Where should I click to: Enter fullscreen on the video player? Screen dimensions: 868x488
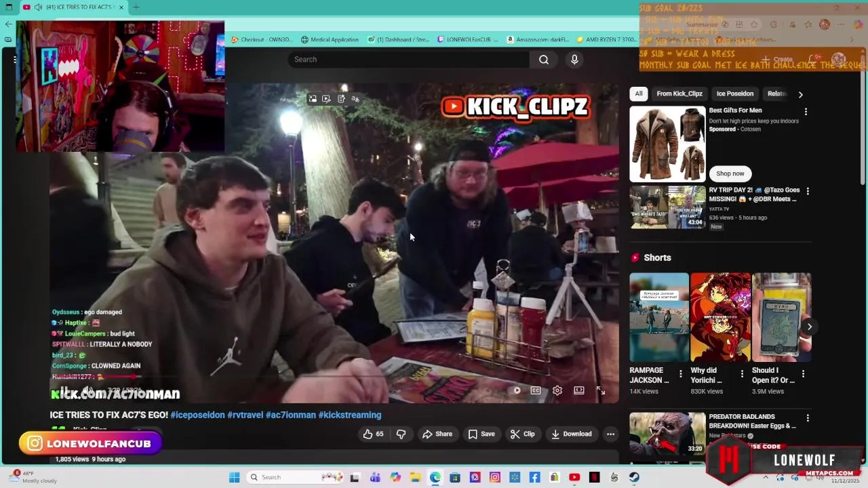(x=601, y=390)
